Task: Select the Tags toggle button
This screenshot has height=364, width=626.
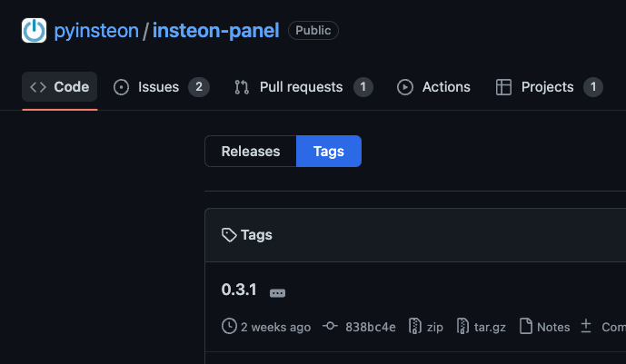Action: (329, 151)
